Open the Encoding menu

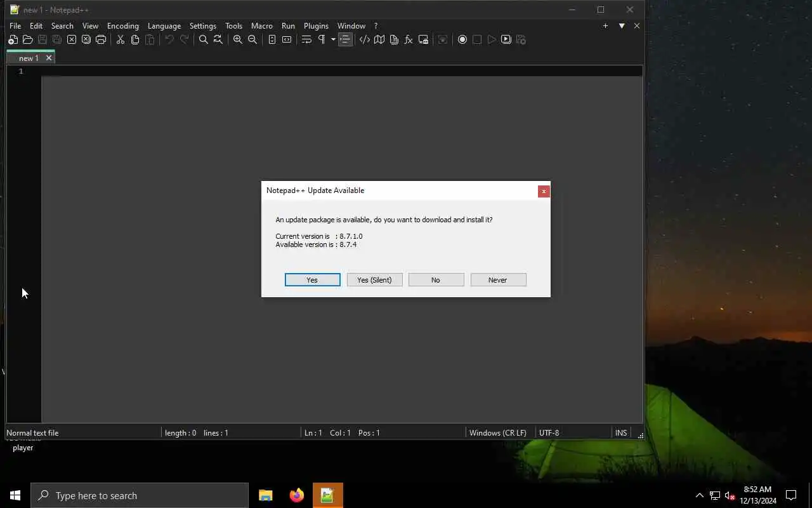point(123,26)
